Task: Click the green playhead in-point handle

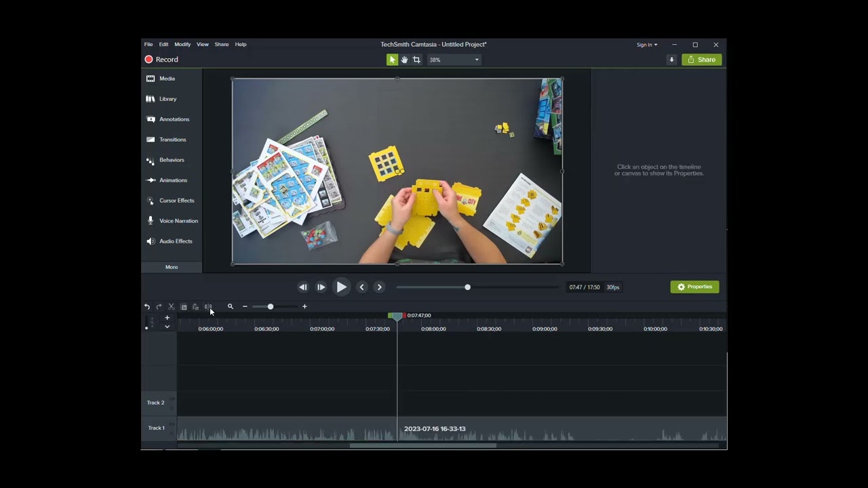Action: (391, 316)
